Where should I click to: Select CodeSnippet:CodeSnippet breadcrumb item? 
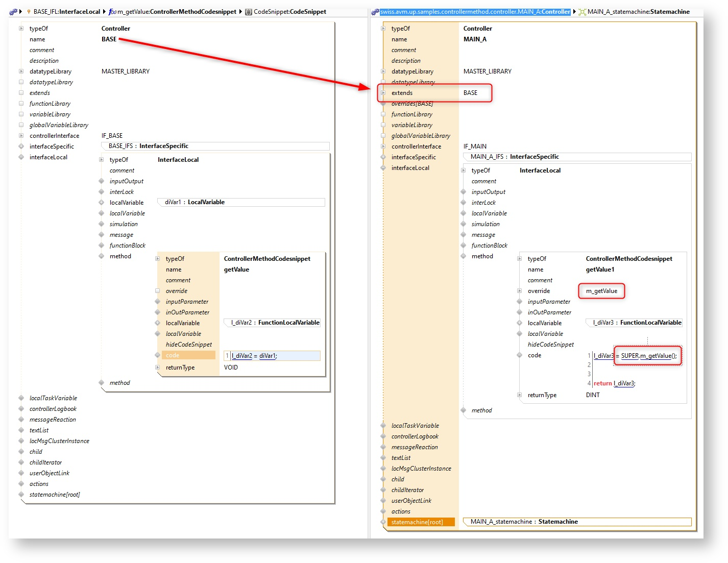tap(289, 12)
